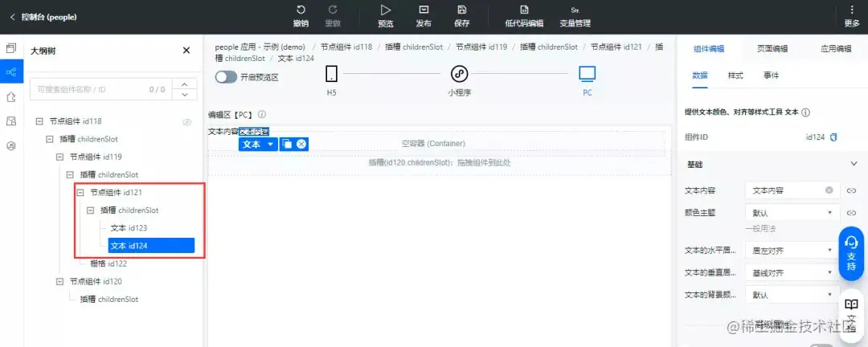Image resolution: width=868 pixels, height=347 pixels.
Task: Focus the 可搜索组件名称 / ID search box
Action: tap(100, 89)
